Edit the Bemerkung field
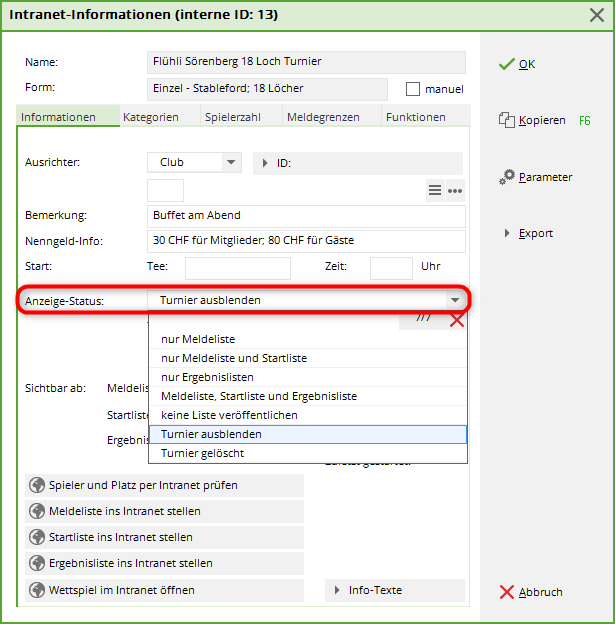Viewport: 615px width, 624px height. pyautogui.click(x=306, y=216)
